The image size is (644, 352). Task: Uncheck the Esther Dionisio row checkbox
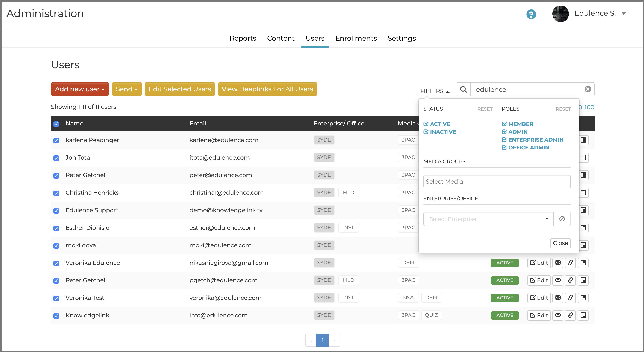pos(56,228)
